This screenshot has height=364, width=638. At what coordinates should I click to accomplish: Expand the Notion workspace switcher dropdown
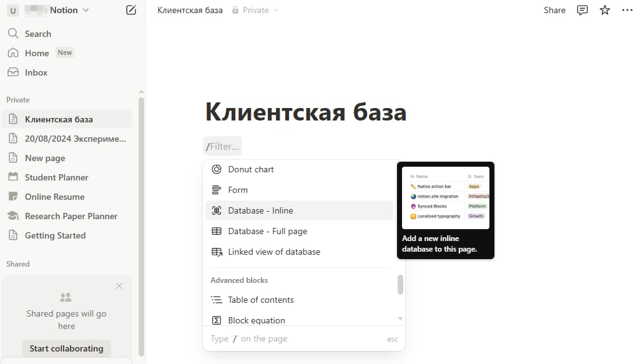(x=86, y=10)
